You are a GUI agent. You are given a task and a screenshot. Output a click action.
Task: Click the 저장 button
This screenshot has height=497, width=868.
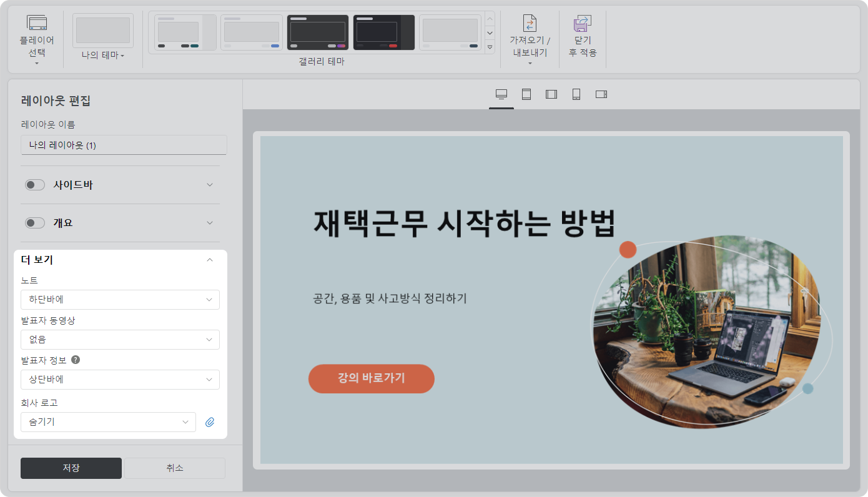tap(71, 468)
